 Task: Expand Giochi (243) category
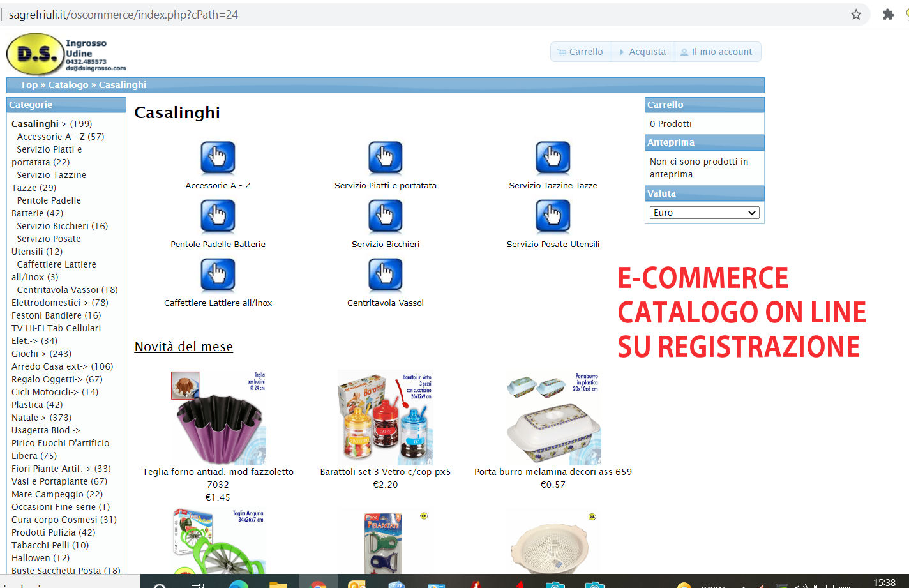click(x=41, y=354)
